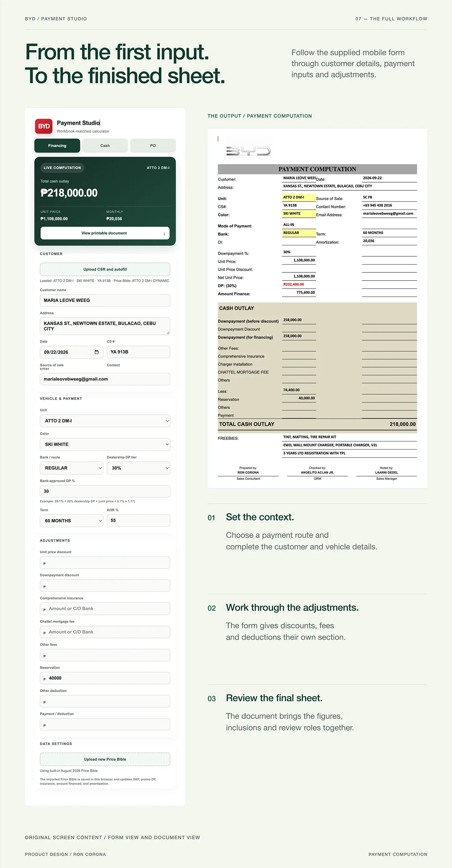
Task: Click the Work through the adjustments. heading
Action: [x=292, y=608]
